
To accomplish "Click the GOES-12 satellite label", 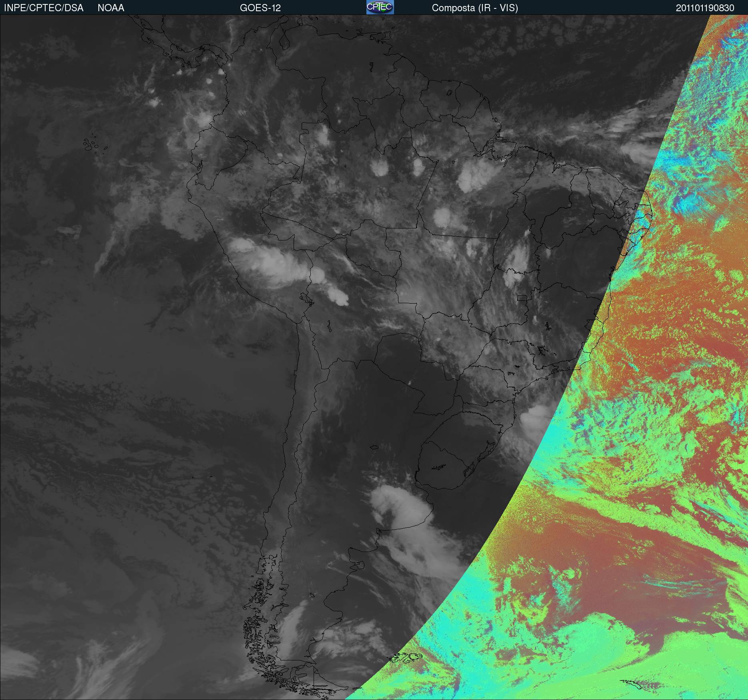I will click(x=260, y=8).
